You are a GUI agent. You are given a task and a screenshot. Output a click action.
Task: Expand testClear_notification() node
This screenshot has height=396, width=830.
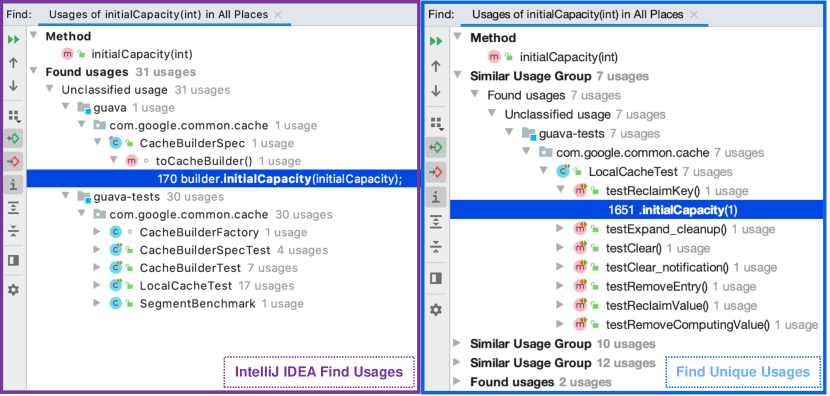(x=561, y=267)
